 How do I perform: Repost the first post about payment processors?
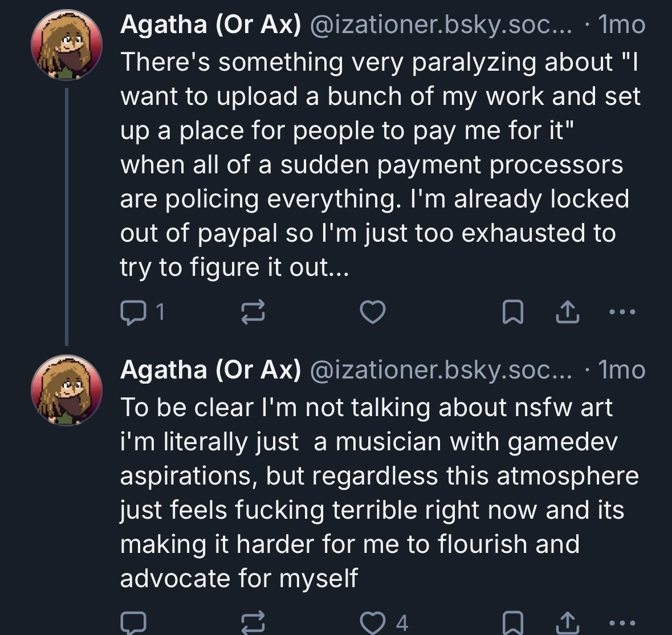click(x=253, y=311)
